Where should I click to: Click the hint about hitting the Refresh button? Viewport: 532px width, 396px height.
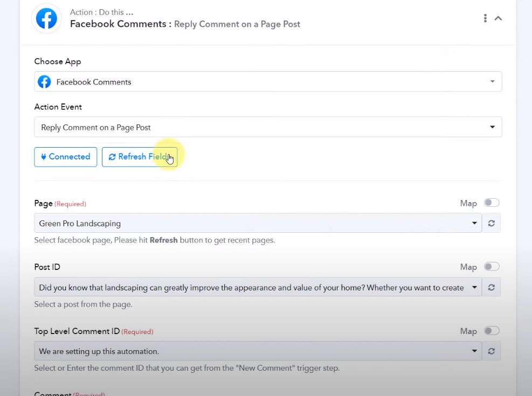[x=155, y=240]
